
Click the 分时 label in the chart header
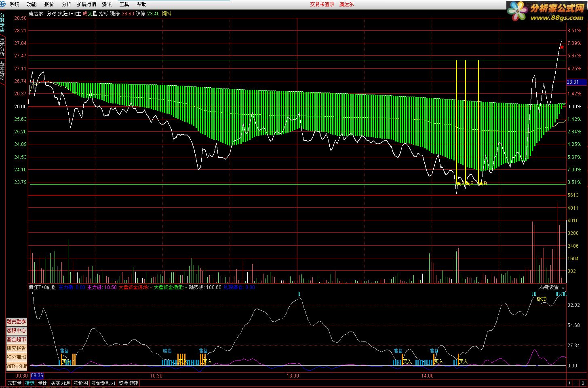51,14
